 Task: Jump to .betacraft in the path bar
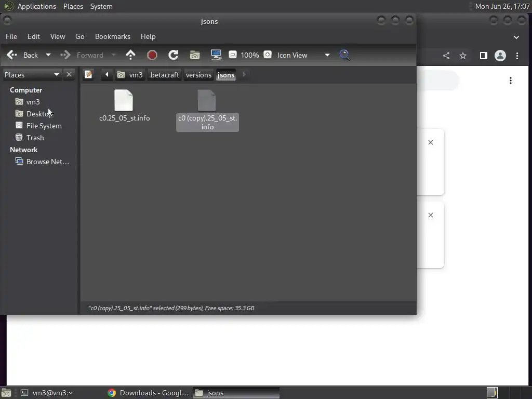click(164, 75)
